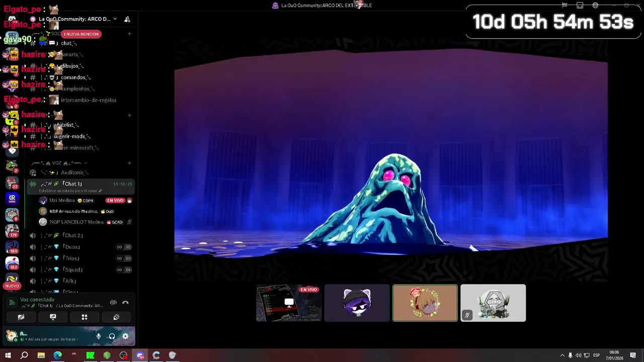644x362 pixels.
Task: Turn on the camera button
Action: pos(21,317)
